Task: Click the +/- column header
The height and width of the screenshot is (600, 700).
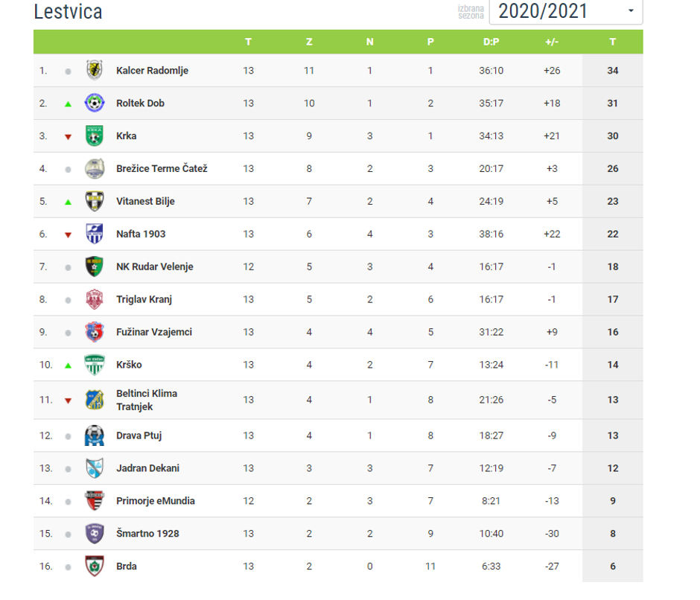Action: [x=552, y=42]
